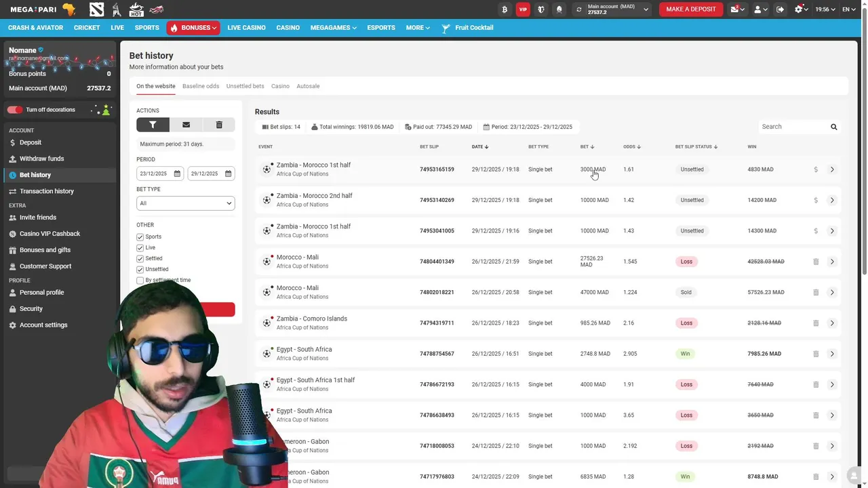This screenshot has width=868, height=488.
Task: Expand details arrow for slip 74953165159
Action: tap(832, 169)
